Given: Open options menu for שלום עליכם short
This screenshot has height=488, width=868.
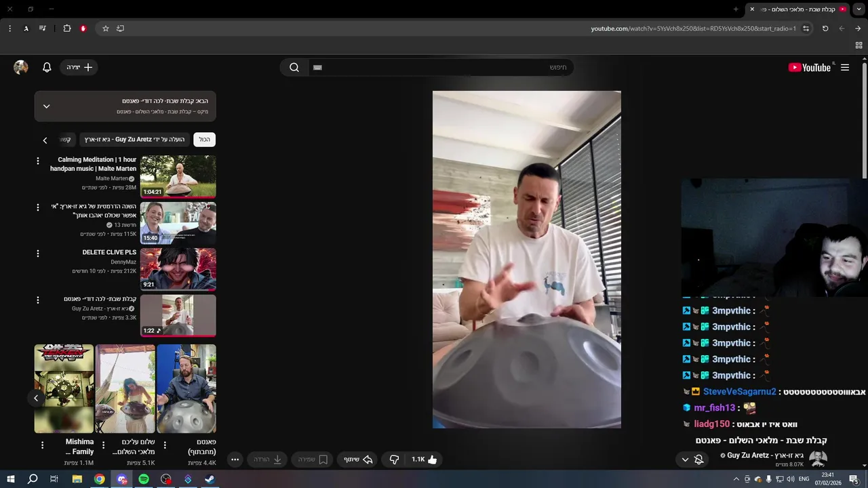Looking at the screenshot, I should (x=103, y=445).
